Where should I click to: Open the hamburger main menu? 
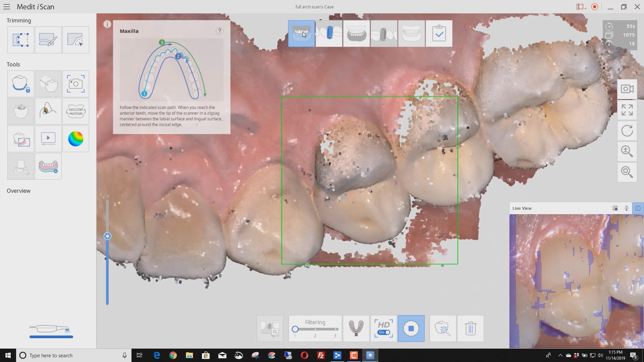point(7,7)
